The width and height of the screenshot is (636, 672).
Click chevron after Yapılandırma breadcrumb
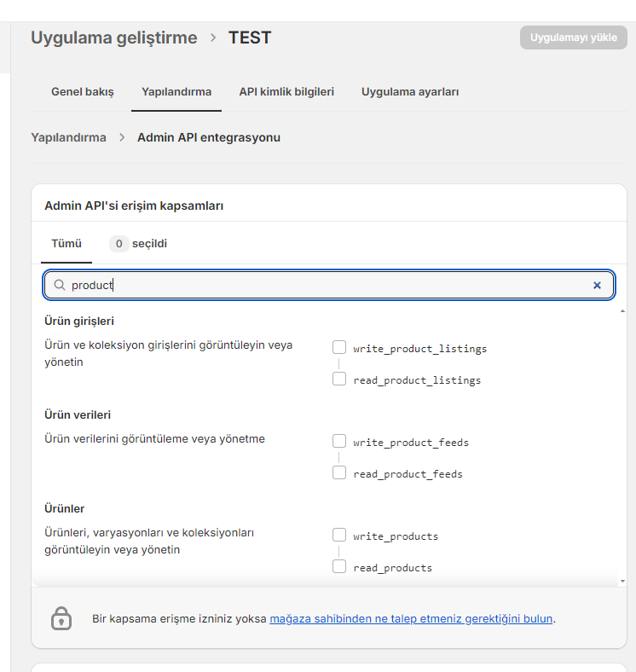click(122, 137)
